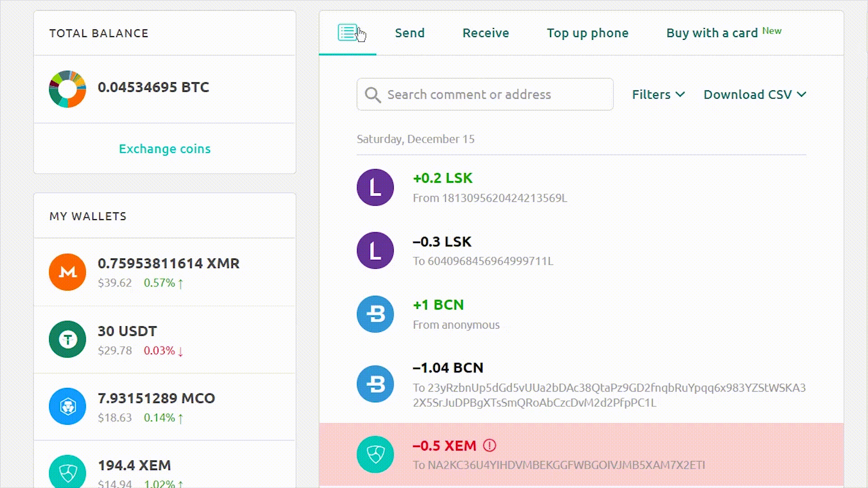
Task: Click the Top up phone icon
Action: coord(587,33)
